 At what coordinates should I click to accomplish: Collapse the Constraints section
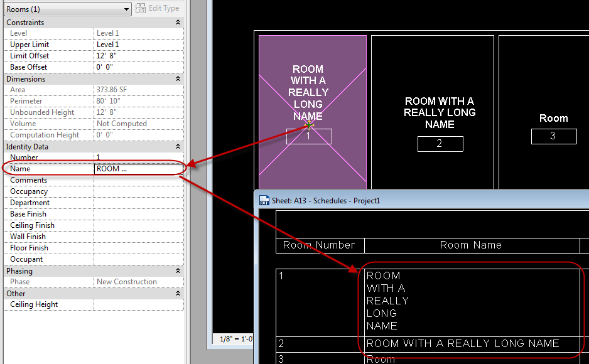178,22
